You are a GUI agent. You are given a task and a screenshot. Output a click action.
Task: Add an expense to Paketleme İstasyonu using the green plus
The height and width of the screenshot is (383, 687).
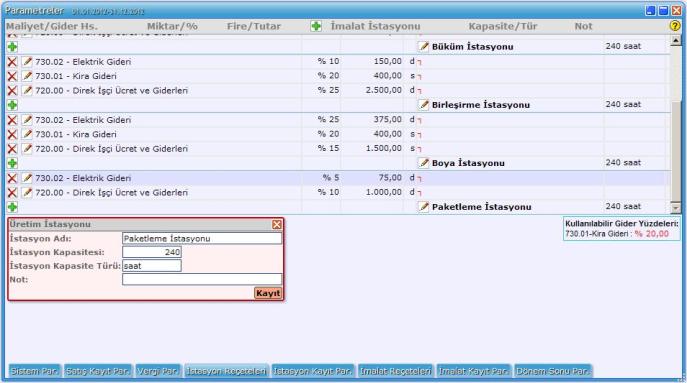pos(12,207)
